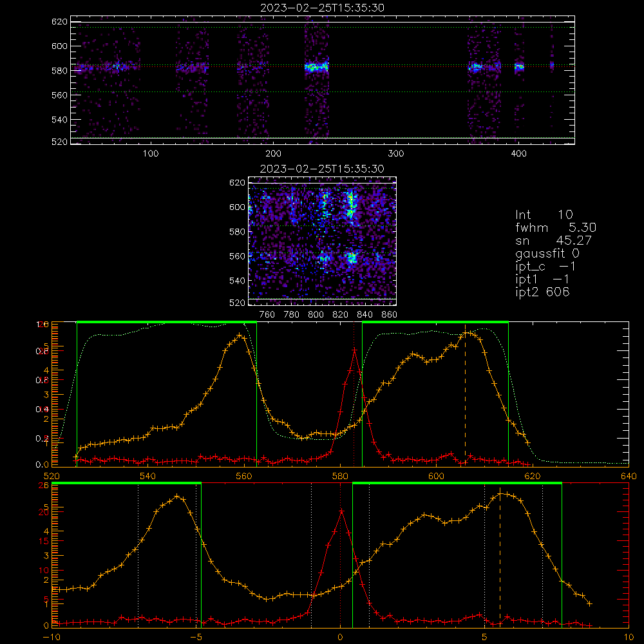This screenshot has width=644, height=644.
Task: Click the left green bar atop the third plot
Action: tap(167, 322)
